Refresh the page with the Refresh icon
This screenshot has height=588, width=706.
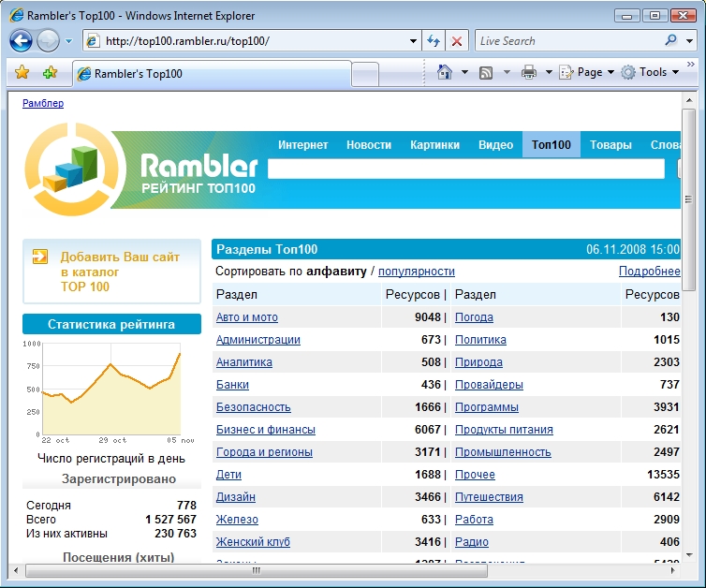(x=434, y=41)
